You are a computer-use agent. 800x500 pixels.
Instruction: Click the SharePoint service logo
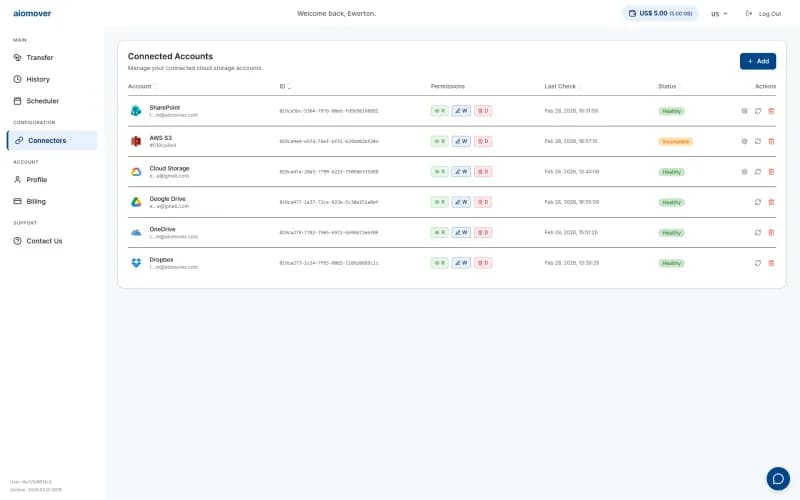pos(136,111)
